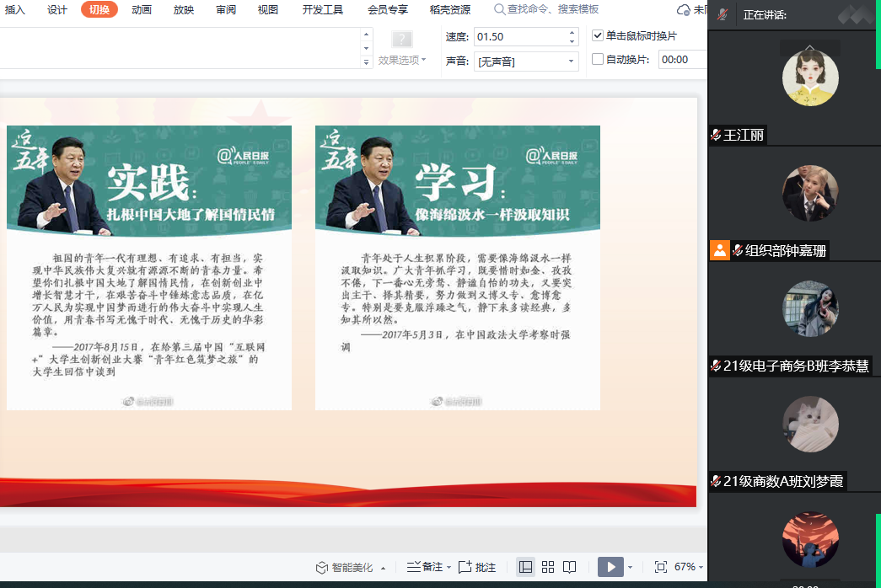This screenshot has height=588, width=881.
Task: Click the 查找命令 search box
Action: 552,10
